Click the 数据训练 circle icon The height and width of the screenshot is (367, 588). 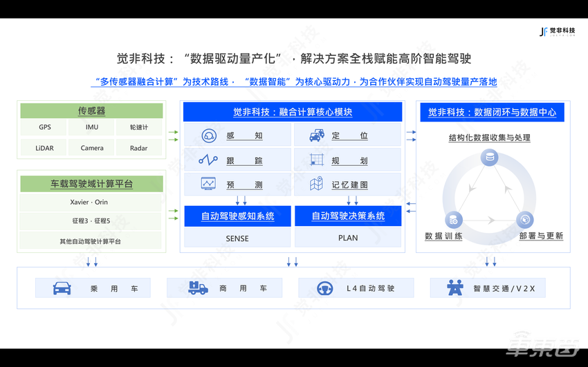pos(454,220)
